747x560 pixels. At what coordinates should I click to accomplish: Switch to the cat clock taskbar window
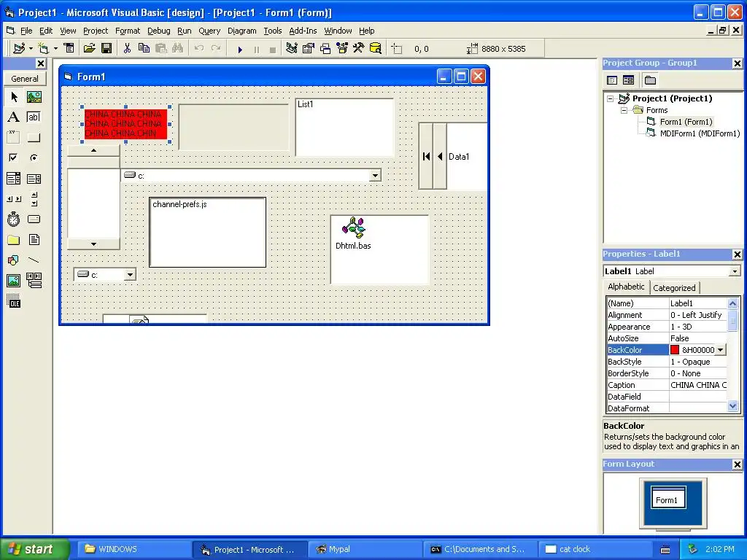pos(595,550)
